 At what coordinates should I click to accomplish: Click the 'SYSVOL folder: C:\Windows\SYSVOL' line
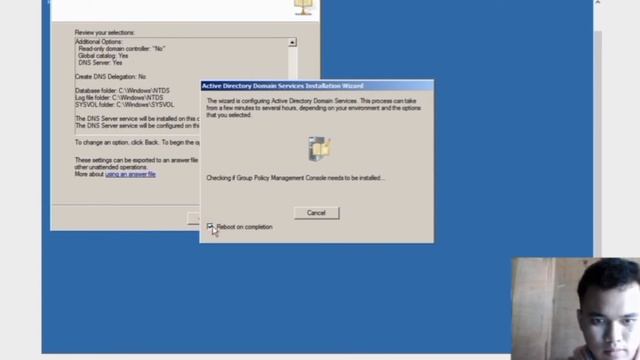[124, 105]
